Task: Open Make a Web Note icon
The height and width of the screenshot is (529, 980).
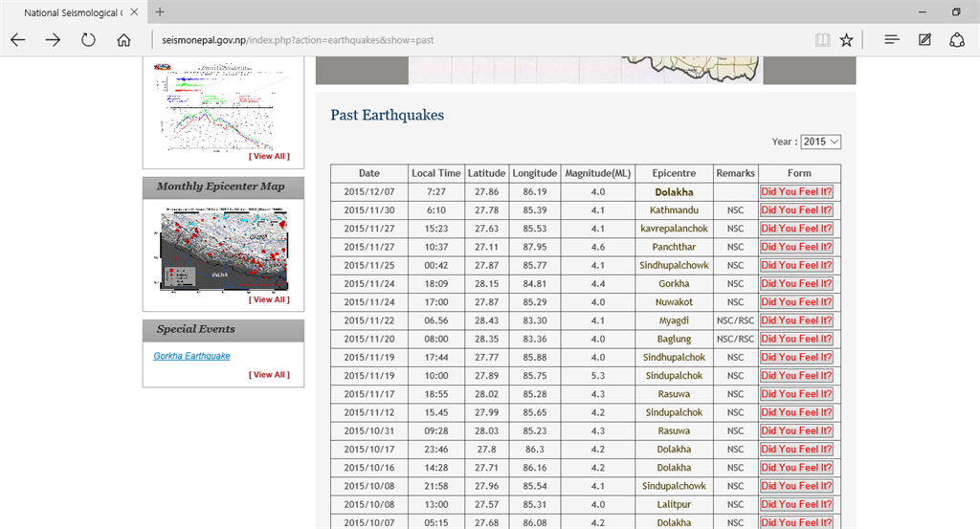Action: pos(924,40)
